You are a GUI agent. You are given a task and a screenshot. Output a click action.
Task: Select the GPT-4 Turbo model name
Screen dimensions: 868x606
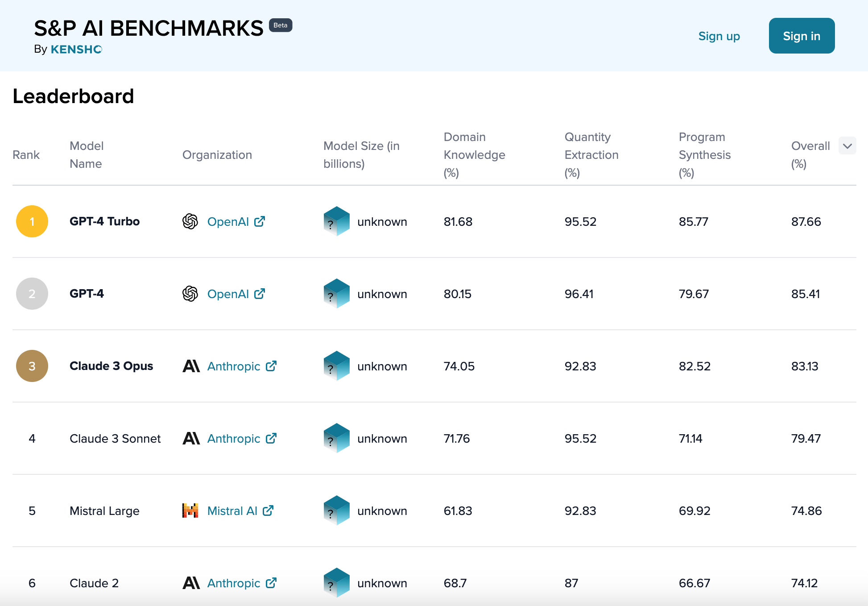(x=105, y=221)
